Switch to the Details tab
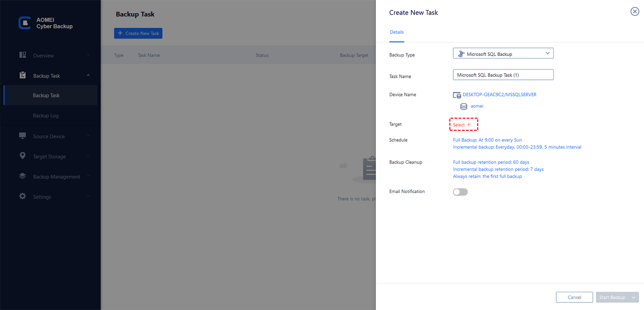This screenshot has width=644, height=310. (397, 32)
